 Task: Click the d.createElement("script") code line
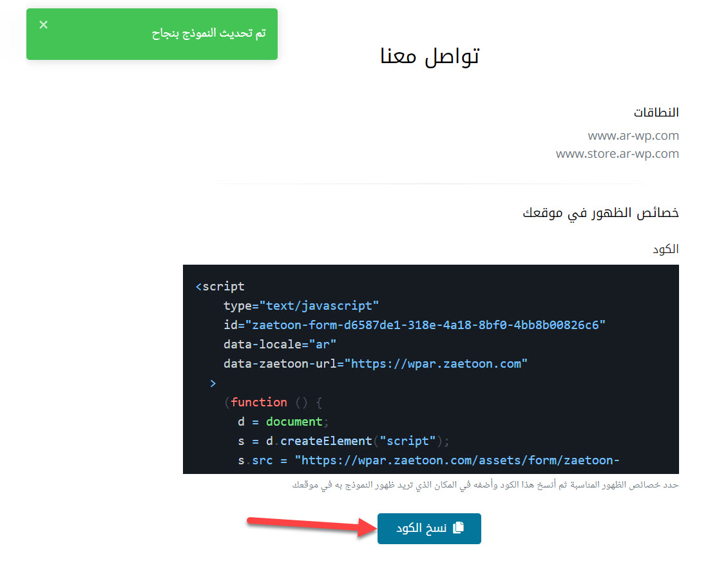click(341, 441)
